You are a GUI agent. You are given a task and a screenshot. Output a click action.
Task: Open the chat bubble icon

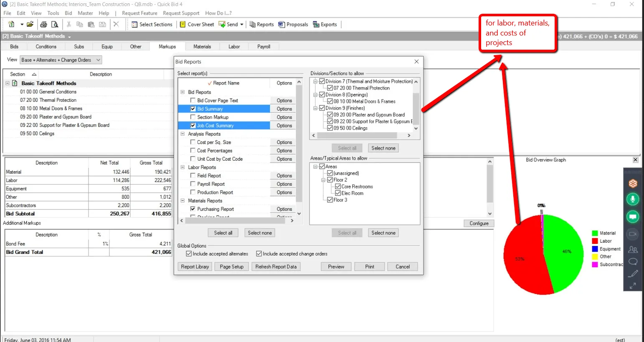(x=633, y=261)
